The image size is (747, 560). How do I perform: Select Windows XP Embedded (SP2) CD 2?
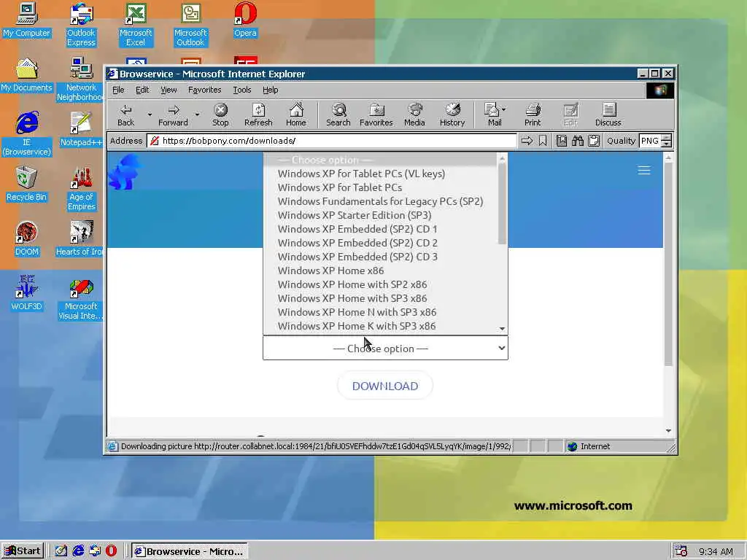(x=380, y=243)
